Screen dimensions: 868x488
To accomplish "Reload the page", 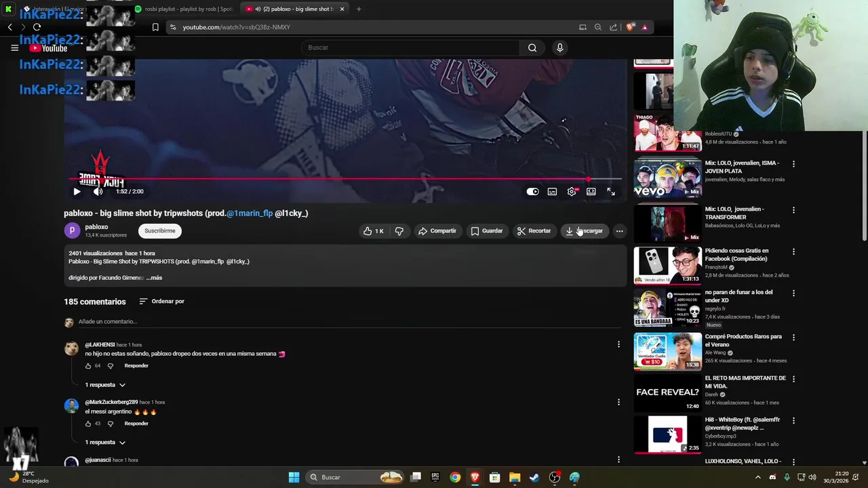I will coord(37,27).
